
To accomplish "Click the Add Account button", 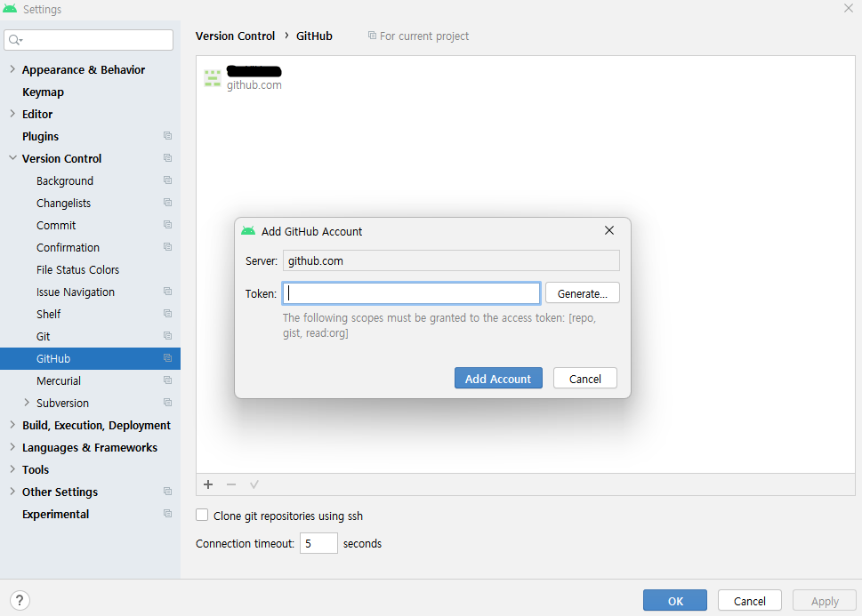I will pos(498,378).
